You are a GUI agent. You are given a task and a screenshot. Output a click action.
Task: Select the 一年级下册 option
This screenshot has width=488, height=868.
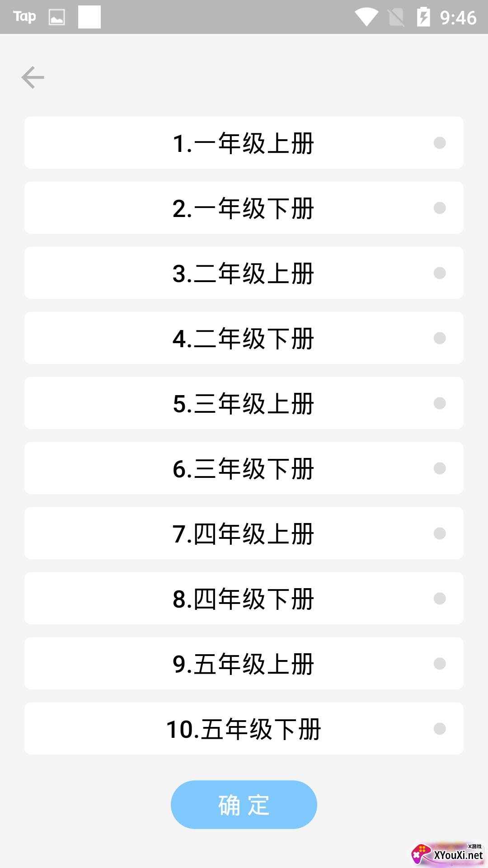244,208
